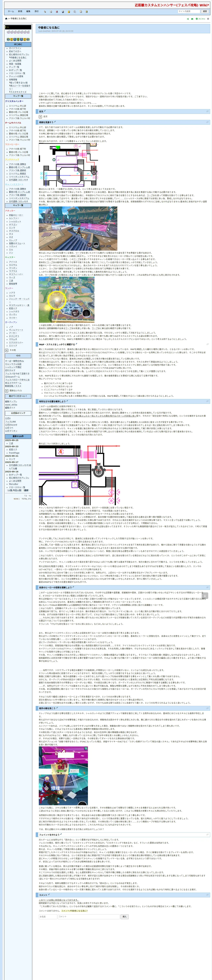Screen dimensions: 212x980
Task: Open チップ一覧 sidebar link
Action: point(14,67)
